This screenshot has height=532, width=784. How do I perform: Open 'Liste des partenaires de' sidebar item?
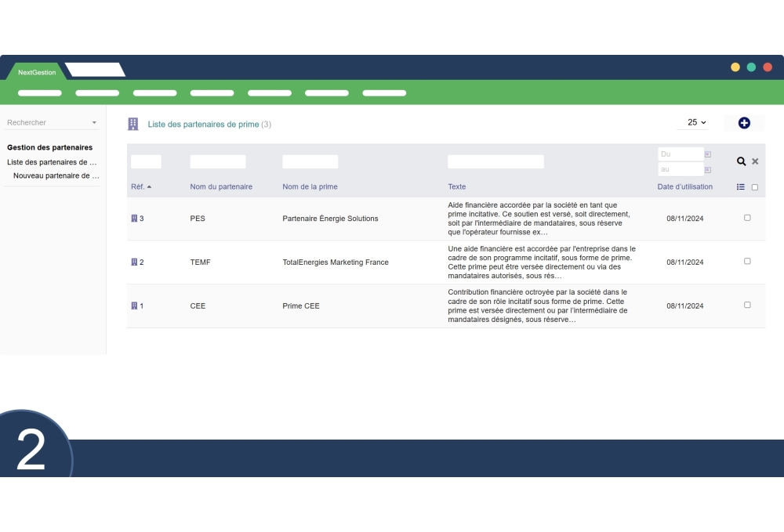pos(52,162)
